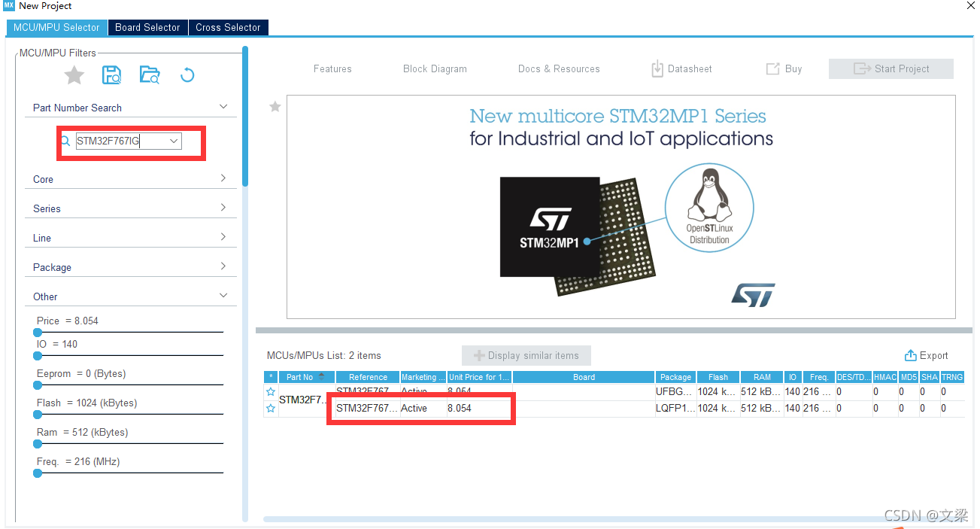
Task: Select the UFBG package cell
Action: [x=675, y=391]
